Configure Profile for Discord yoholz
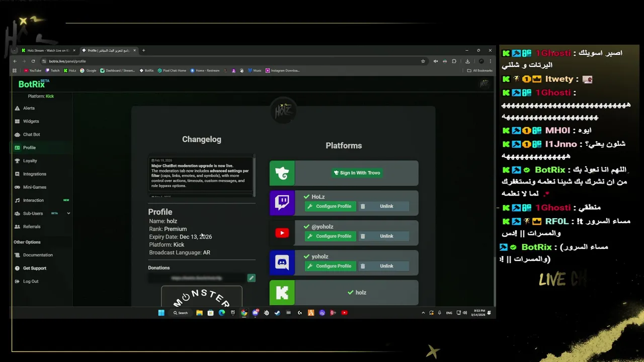 tap(330, 266)
